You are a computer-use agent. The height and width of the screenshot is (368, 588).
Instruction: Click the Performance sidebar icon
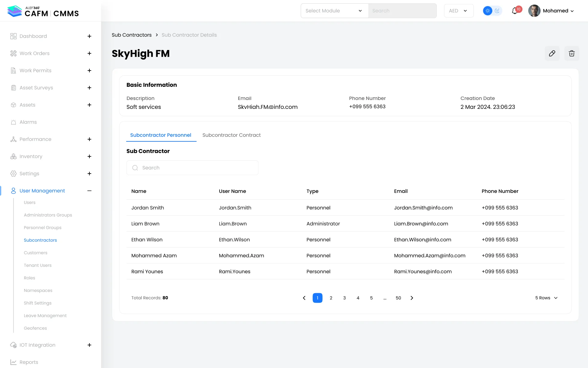click(13, 139)
